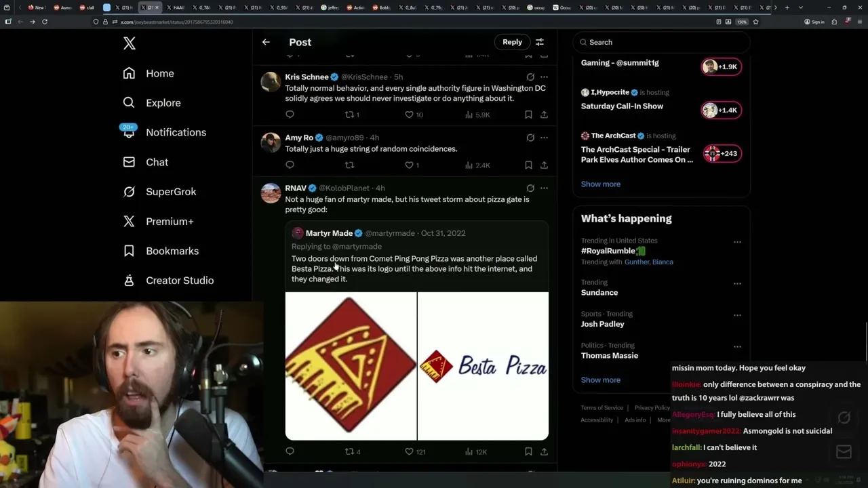Open the old Besta Pizza logo image

351,366
